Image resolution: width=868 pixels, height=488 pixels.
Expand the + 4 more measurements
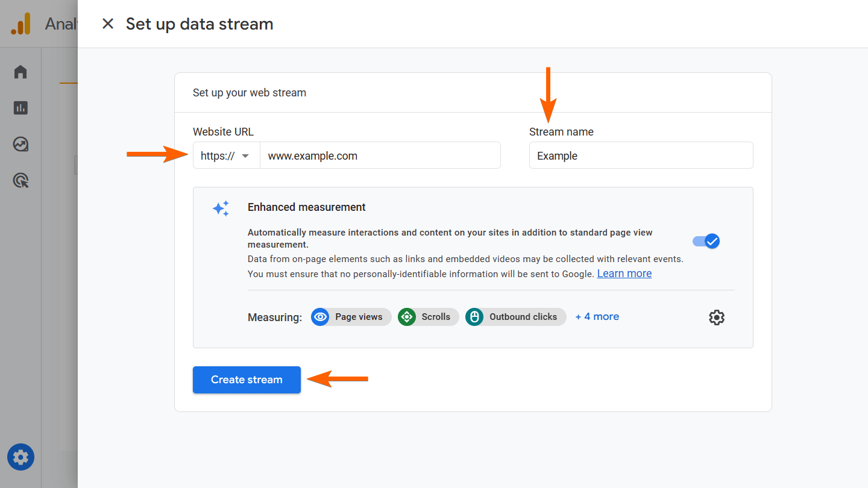point(597,317)
